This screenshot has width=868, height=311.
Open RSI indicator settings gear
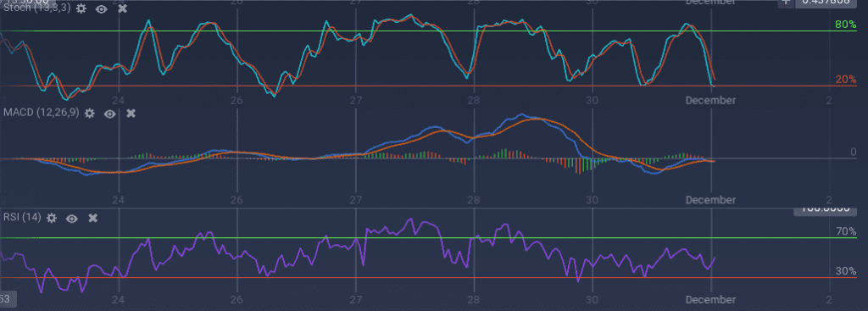coord(52,218)
